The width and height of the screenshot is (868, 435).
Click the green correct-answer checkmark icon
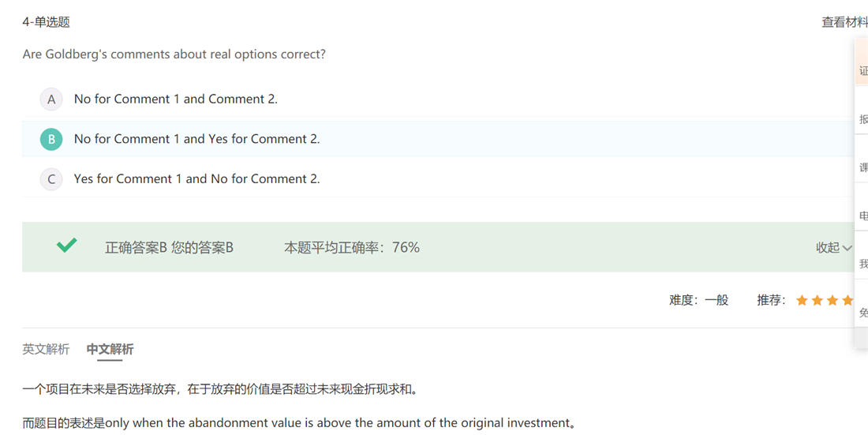click(x=67, y=246)
